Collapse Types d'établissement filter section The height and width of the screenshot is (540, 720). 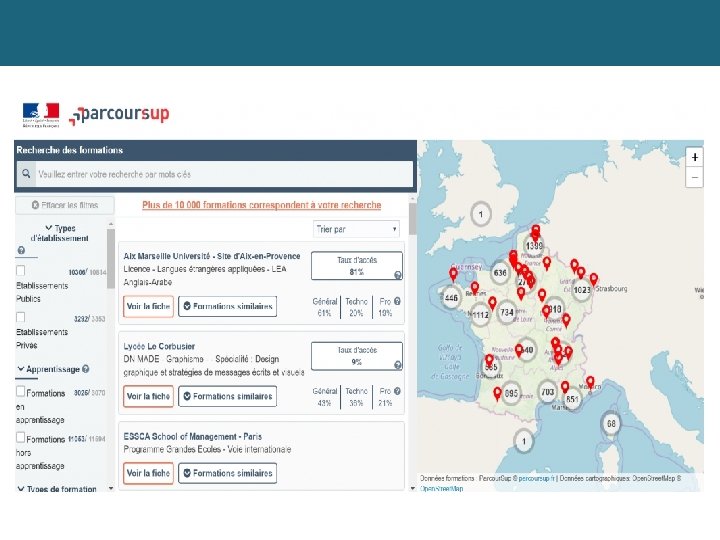point(60,233)
